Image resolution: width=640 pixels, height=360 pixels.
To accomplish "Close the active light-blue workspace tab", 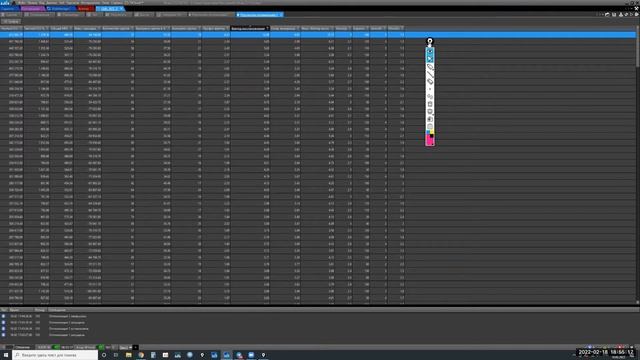I will [121, 9].
